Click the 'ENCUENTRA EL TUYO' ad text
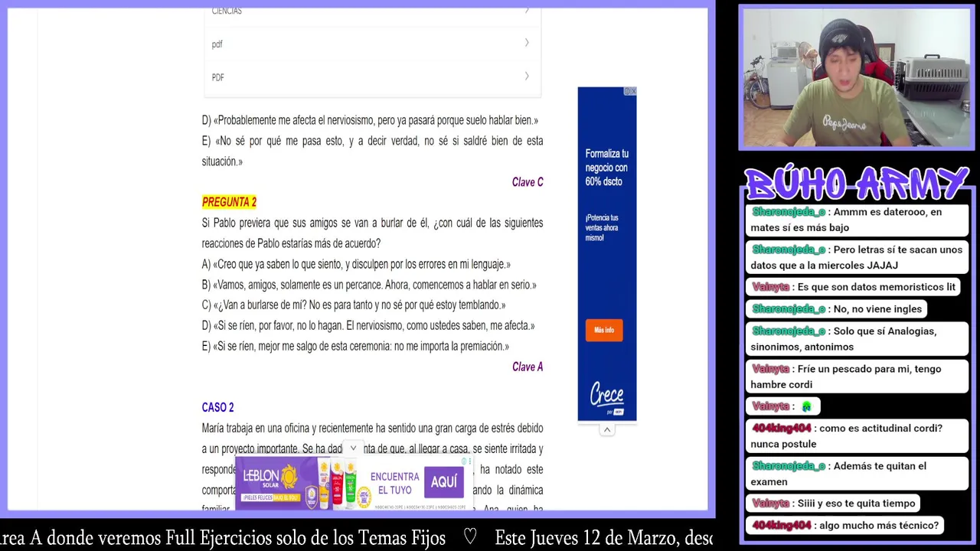The width and height of the screenshot is (980, 551). [394, 483]
